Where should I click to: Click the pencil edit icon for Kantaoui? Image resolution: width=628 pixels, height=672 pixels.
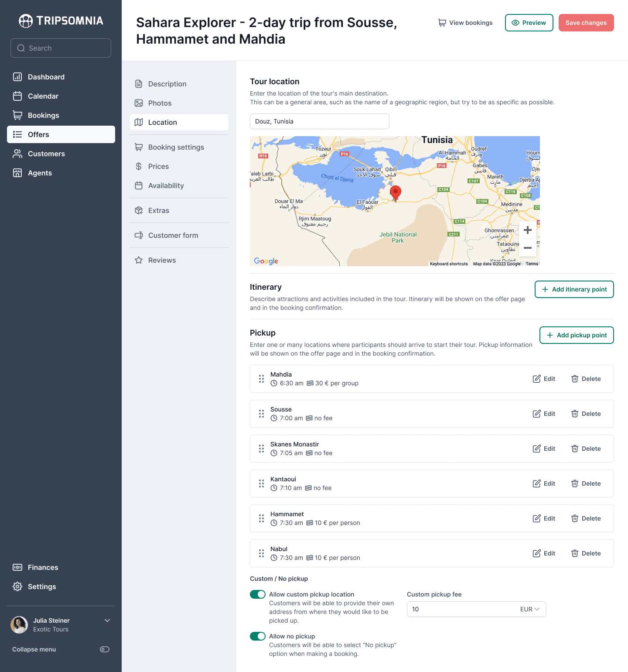pyautogui.click(x=537, y=483)
